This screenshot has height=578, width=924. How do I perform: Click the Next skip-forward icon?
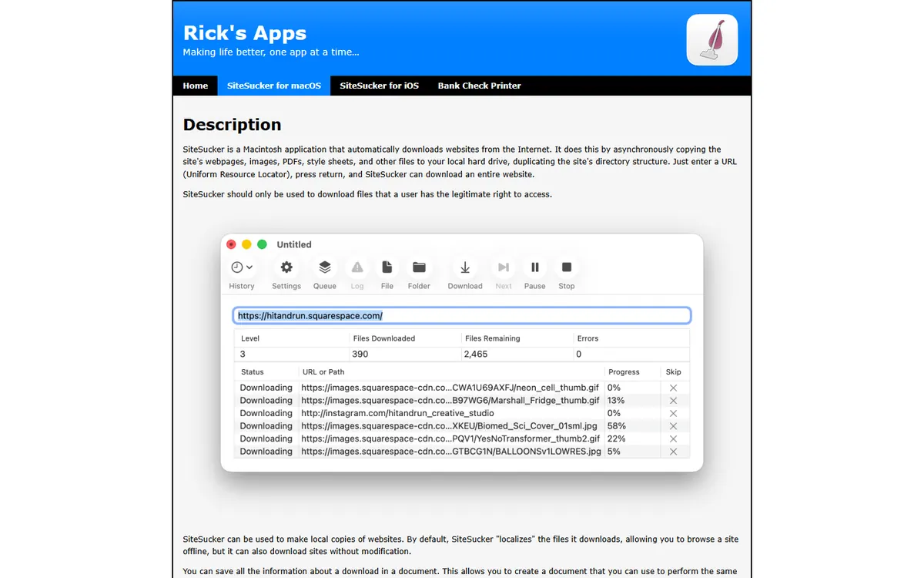point(504,267)
